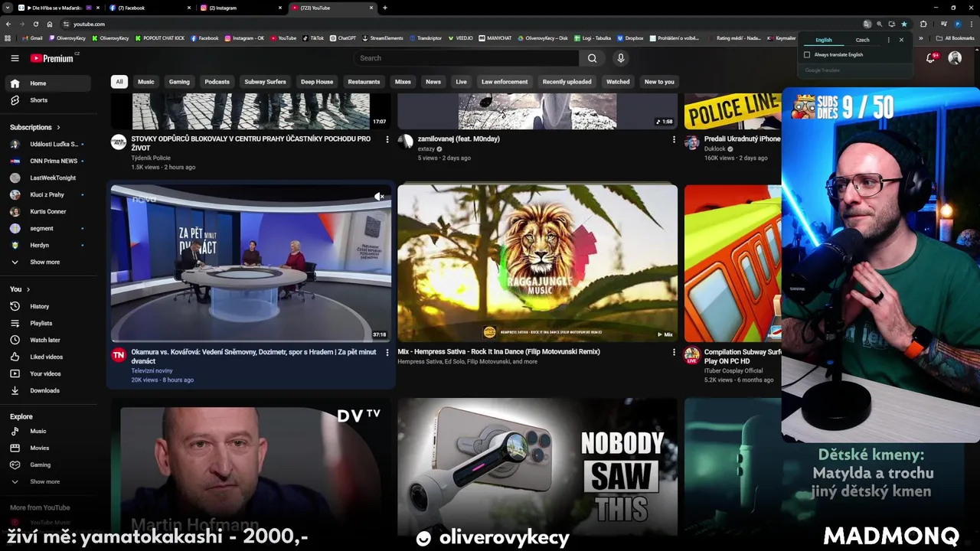Open Playlists in the sidebar
This screenshot has height=551, width=980.
click(x=50, y=323)
